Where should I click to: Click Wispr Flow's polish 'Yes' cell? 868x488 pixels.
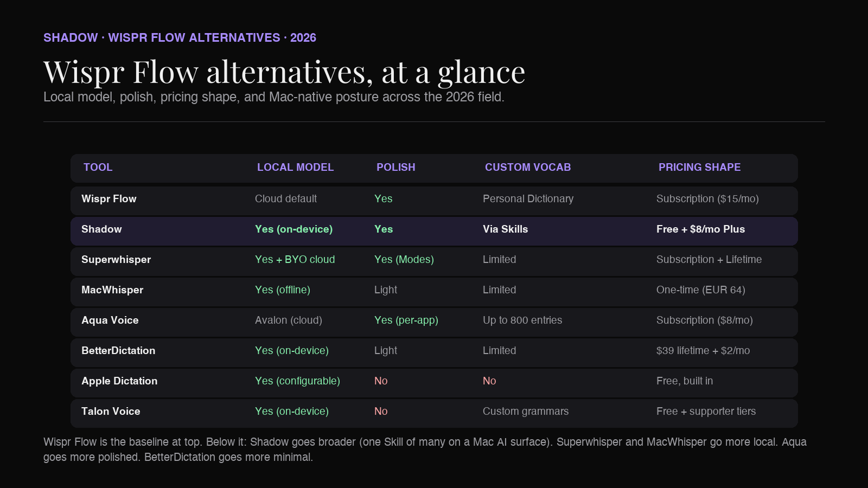click(x=383, y=199)
